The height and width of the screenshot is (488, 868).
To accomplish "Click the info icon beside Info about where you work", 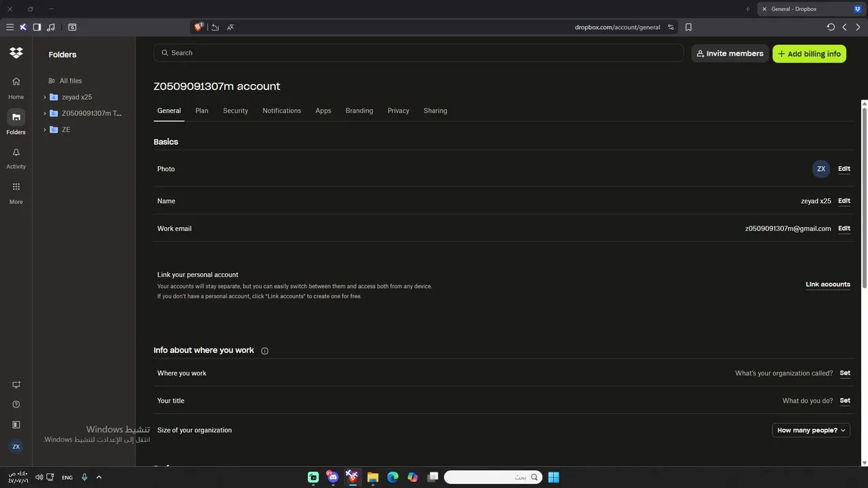I will (x=264, y=351).
